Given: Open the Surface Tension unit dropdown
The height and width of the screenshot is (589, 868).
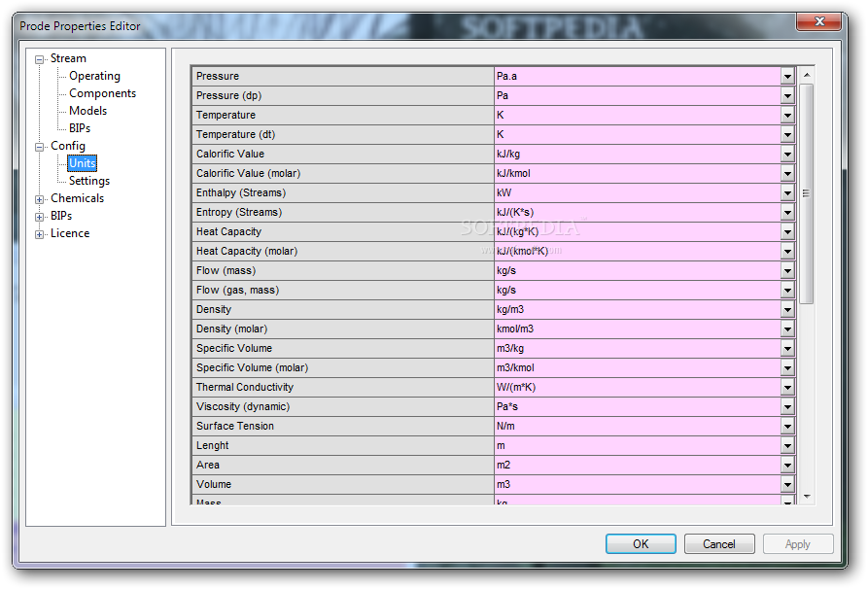Looking at the screenshot, I should pos(787,427).
